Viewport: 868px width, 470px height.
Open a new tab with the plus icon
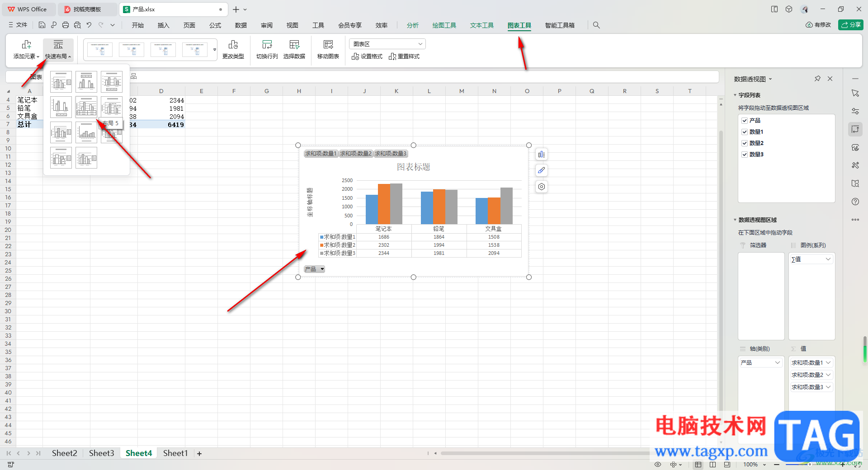pyautogui.click(x=236, y=9)
